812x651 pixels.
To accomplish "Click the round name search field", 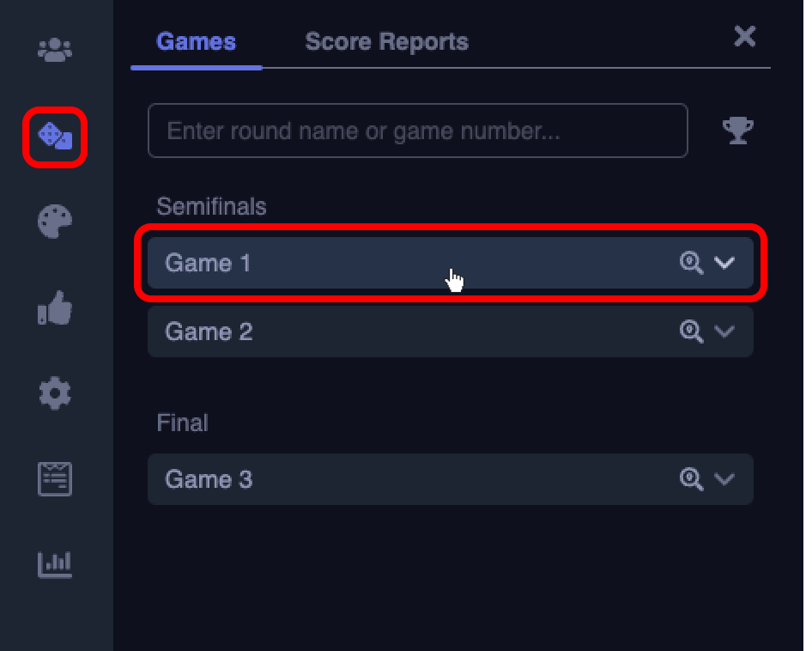I will pos(418,130).
